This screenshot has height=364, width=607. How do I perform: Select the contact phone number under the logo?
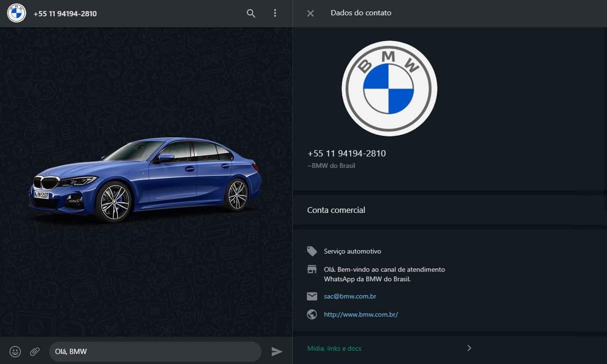pyautogui.click(x=347, y=154)
